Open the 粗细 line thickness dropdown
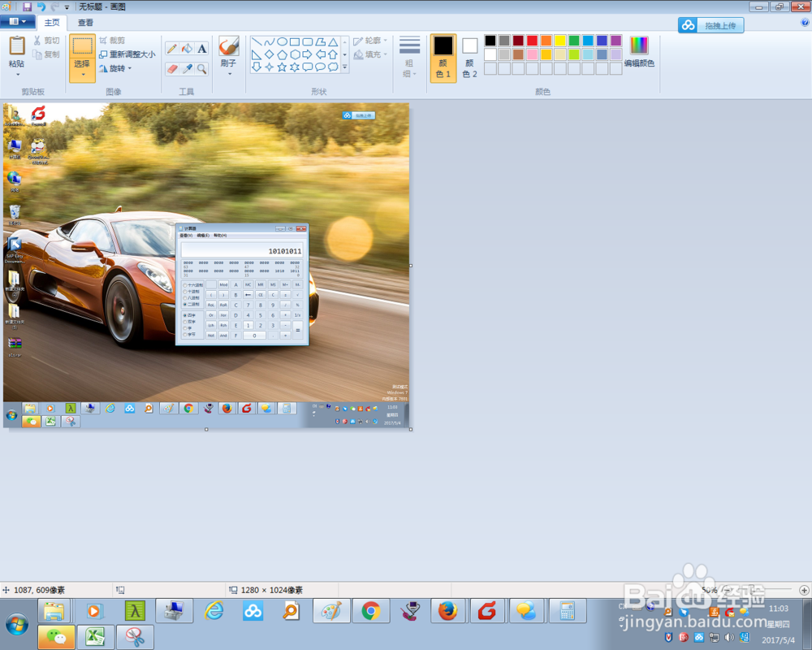 coord(409,57)
